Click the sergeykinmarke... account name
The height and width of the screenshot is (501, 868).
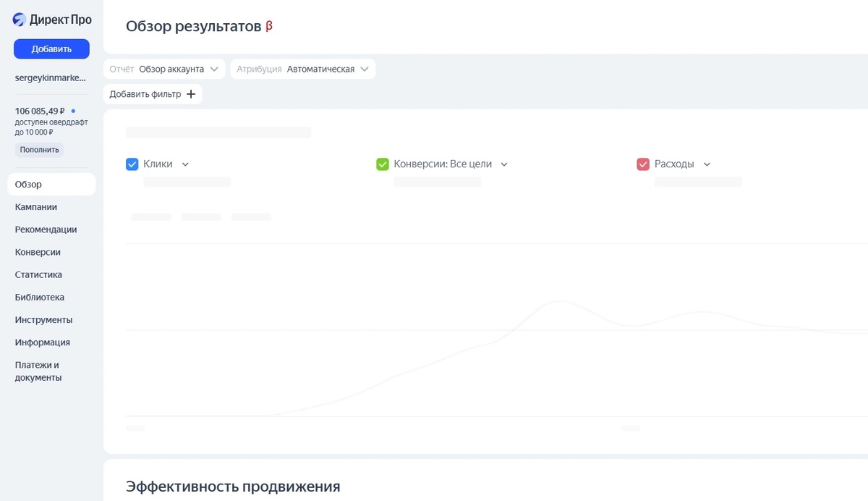click(51, 77)
